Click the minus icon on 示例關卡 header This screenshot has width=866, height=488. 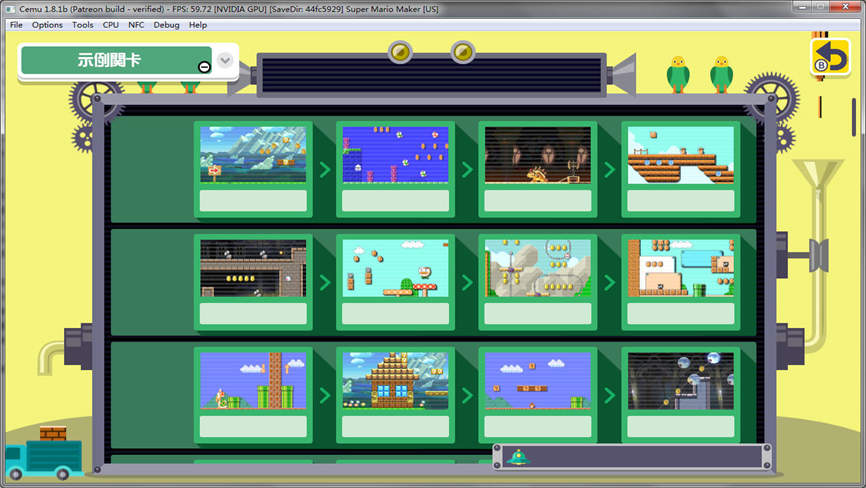coord(204,67)
